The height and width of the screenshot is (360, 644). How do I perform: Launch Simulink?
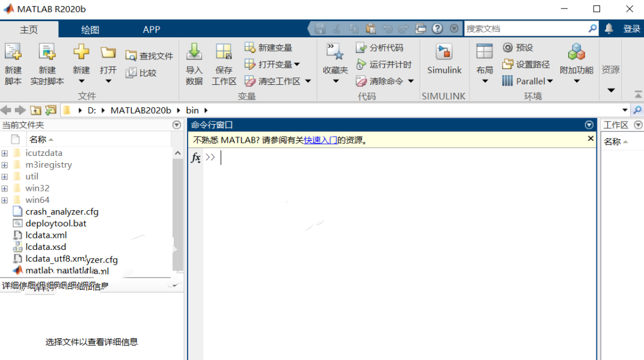pos(444,60)
